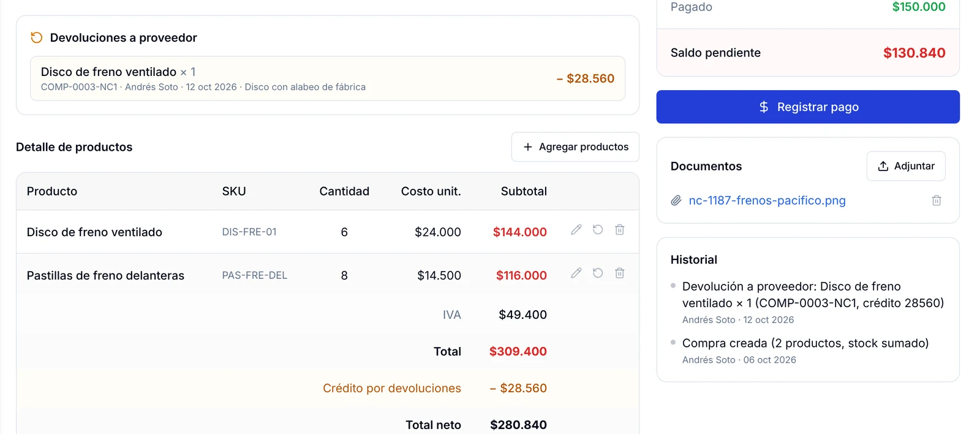Viewport: 980px width, 434px height.
Task: Click the Total amount $309.400
Action: tap(518, 351)
